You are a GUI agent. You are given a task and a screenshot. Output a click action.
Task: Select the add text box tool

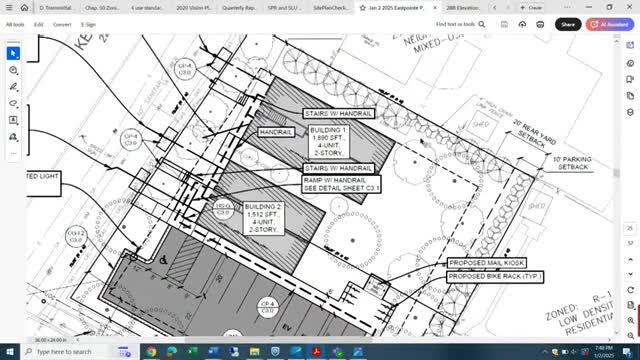coord(13,120)
